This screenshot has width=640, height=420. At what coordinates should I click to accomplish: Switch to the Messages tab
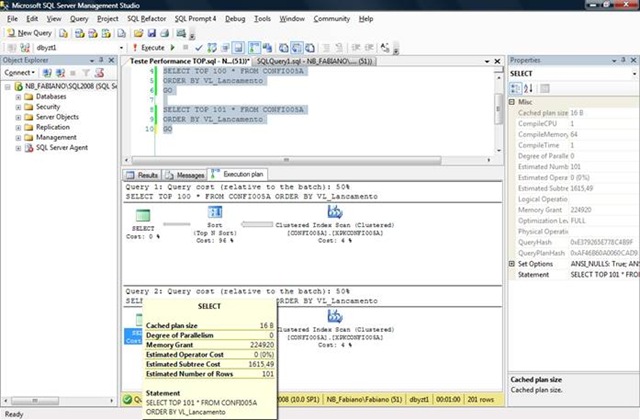(182, 173)
